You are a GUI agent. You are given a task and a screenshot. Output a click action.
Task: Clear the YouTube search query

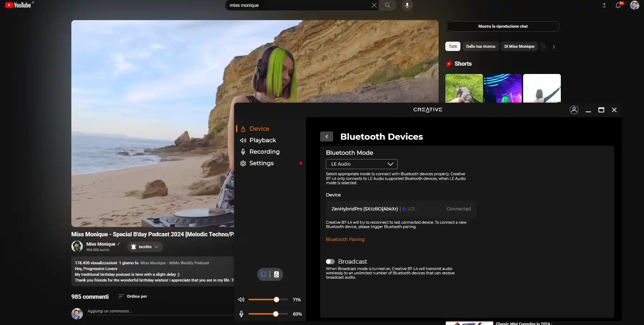[x=374, y=5]
